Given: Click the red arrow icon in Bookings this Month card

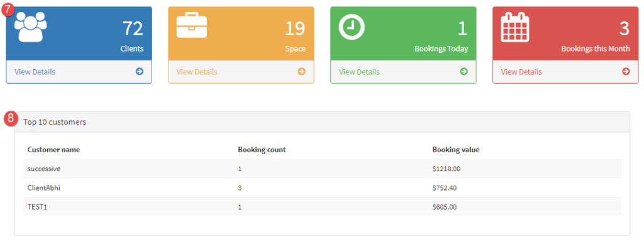Looking at the screenshot, I should (x=626, y=72).
